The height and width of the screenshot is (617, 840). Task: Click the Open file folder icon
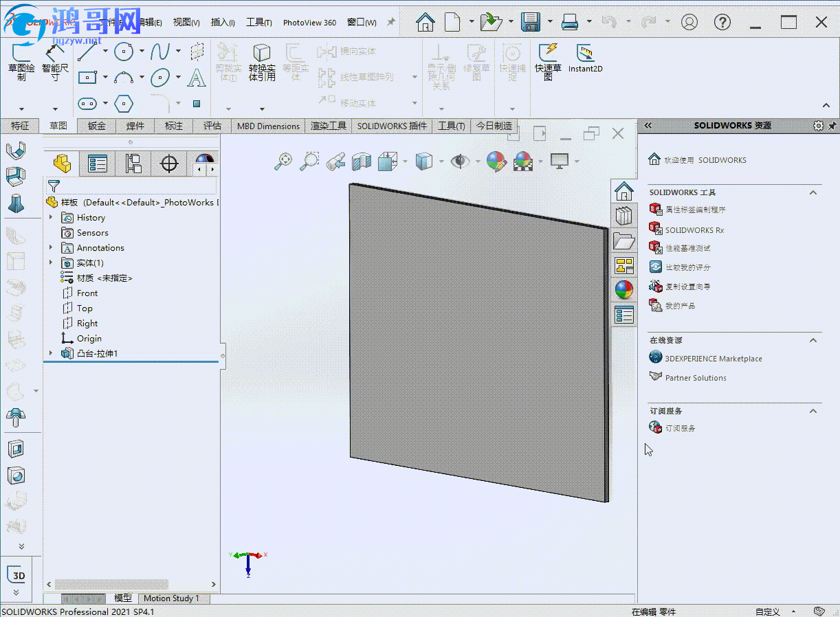(491, 22)
